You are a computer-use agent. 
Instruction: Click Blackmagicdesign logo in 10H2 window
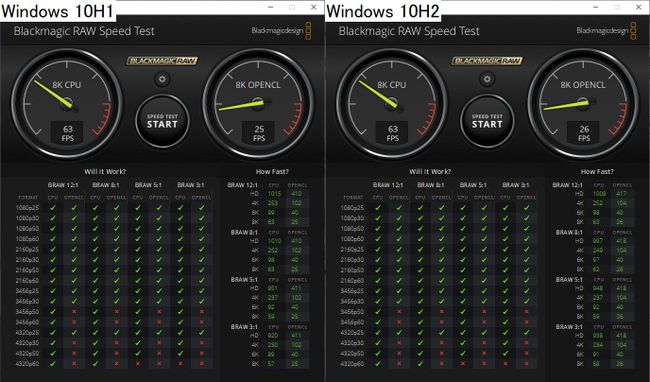(x=606, y=31)
